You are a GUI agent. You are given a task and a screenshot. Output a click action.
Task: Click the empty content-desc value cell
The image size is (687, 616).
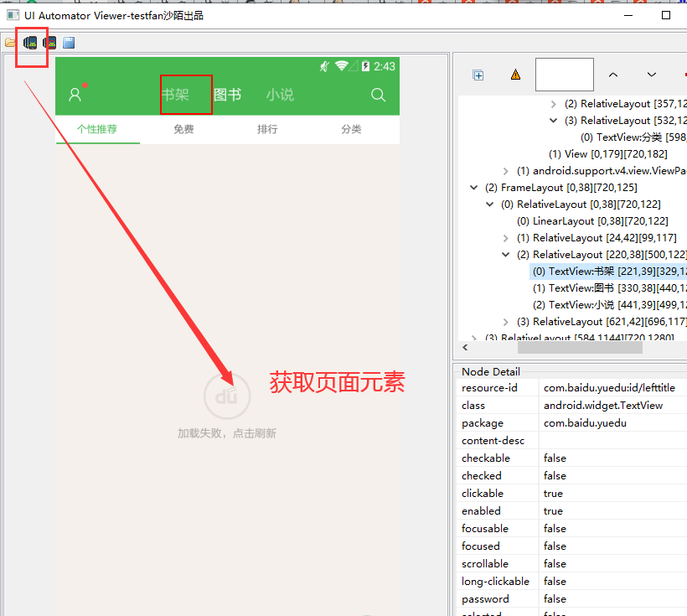tap(612, 441)
